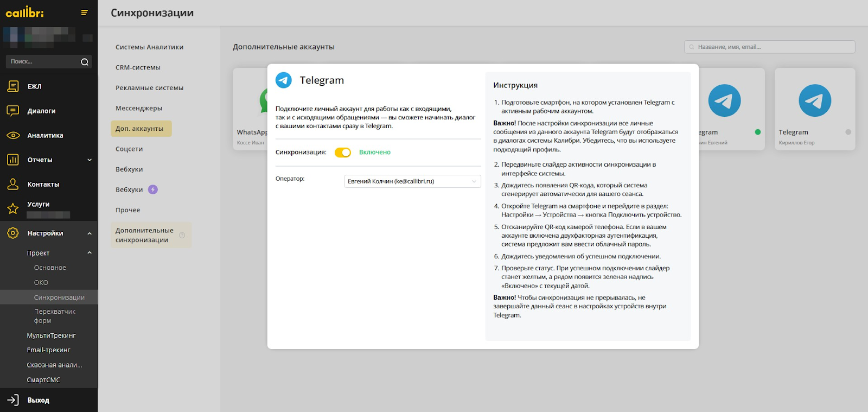Switch to CRM-системы category
This screenshot has height=412, width=868.
tap(138, 67)
